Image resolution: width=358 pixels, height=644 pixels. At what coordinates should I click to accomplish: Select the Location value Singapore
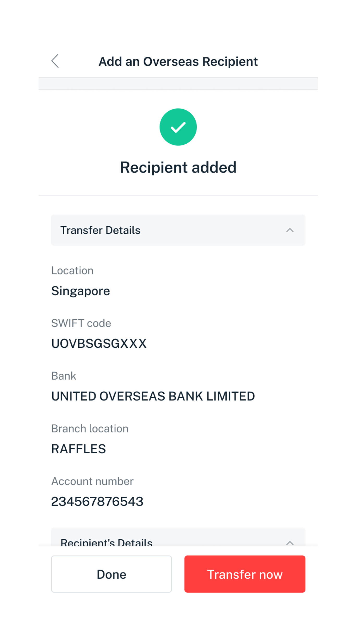click(x=81, y=291)
